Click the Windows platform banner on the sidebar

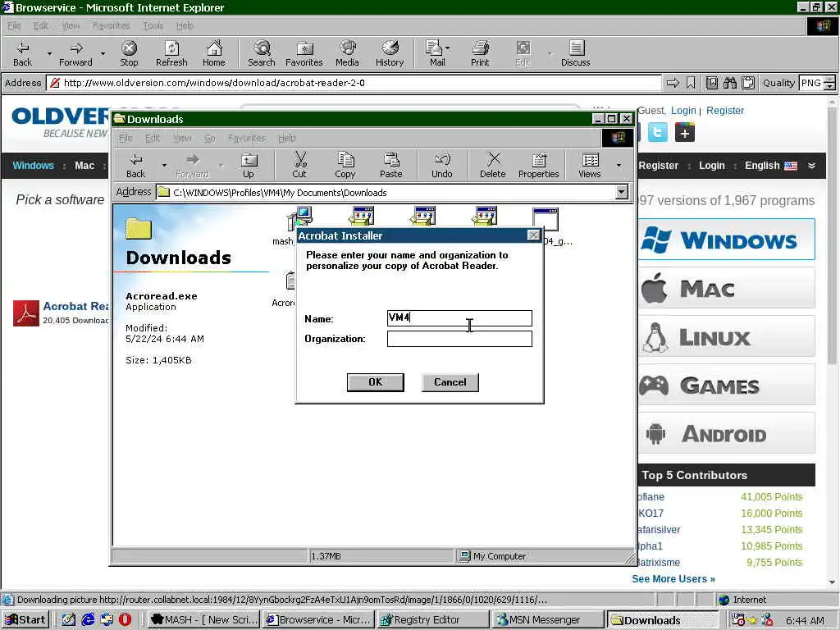coord(727,240)
